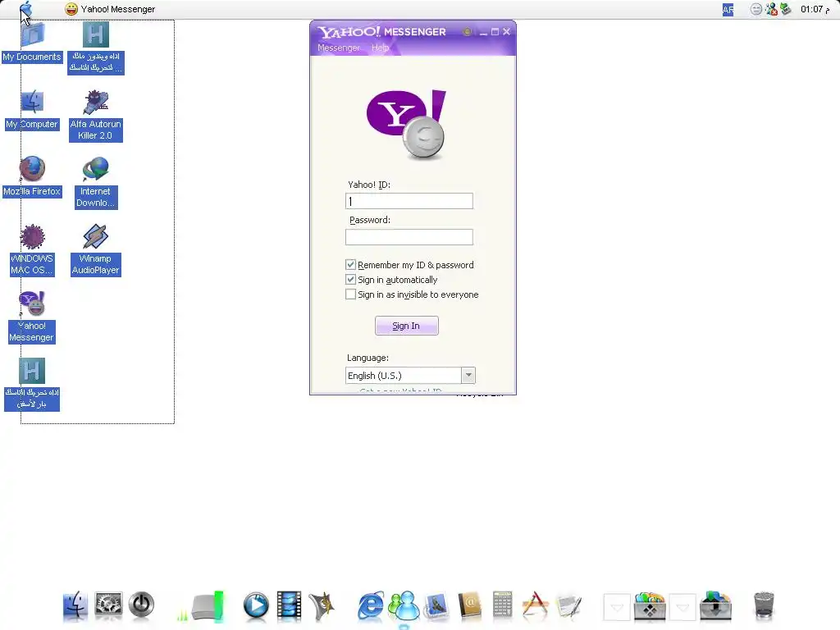
Task: Click the Yahoo! ID input field
Action: pyautogui.click(x=409, y=201)
